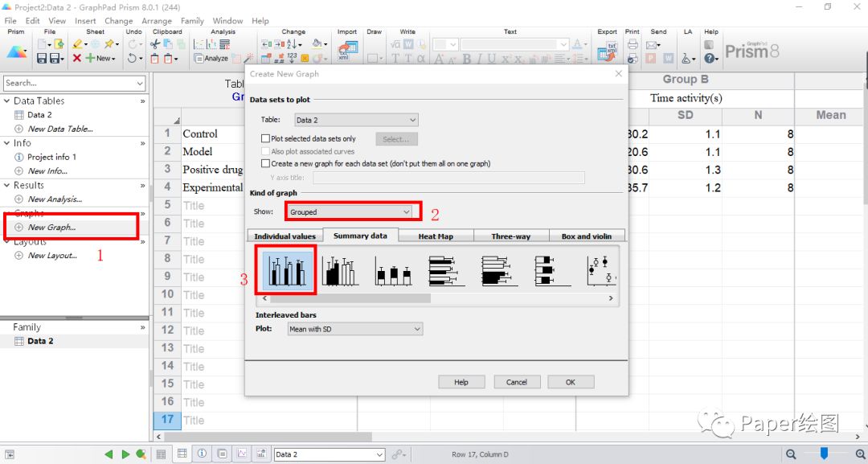Open the Window menu
Image resolution: width=868 pixels, height=464 pixels.
(x=227, y=20)
